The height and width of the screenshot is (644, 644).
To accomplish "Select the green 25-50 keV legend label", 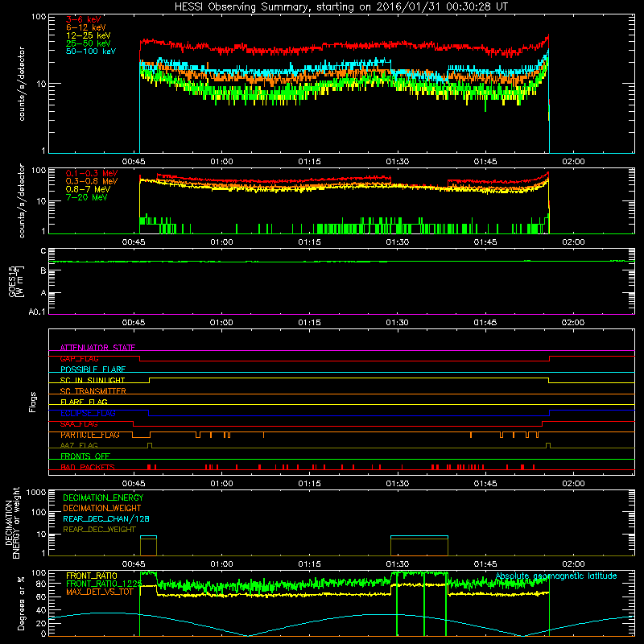I will coord(89,43).
